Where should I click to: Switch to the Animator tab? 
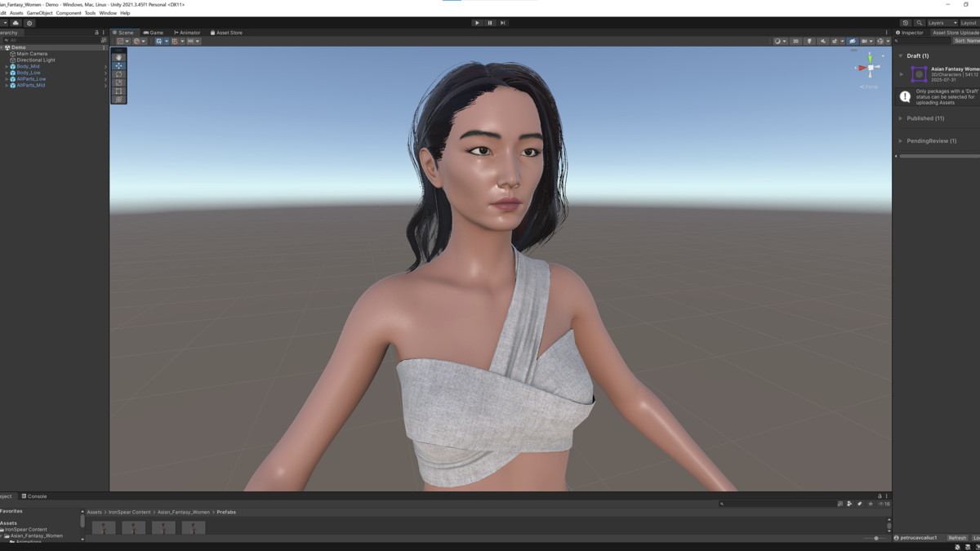[187, 33]
